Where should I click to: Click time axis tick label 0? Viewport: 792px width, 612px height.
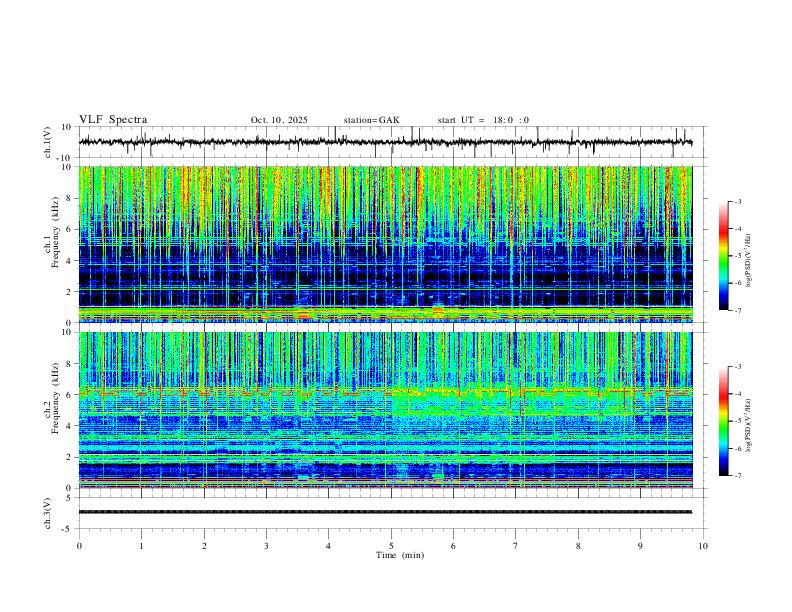[x=79, y=546]
